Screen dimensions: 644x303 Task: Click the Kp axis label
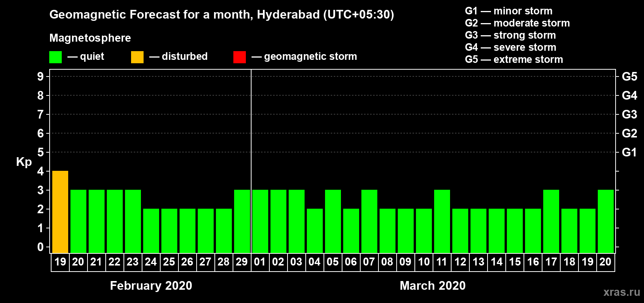point(24,162)
